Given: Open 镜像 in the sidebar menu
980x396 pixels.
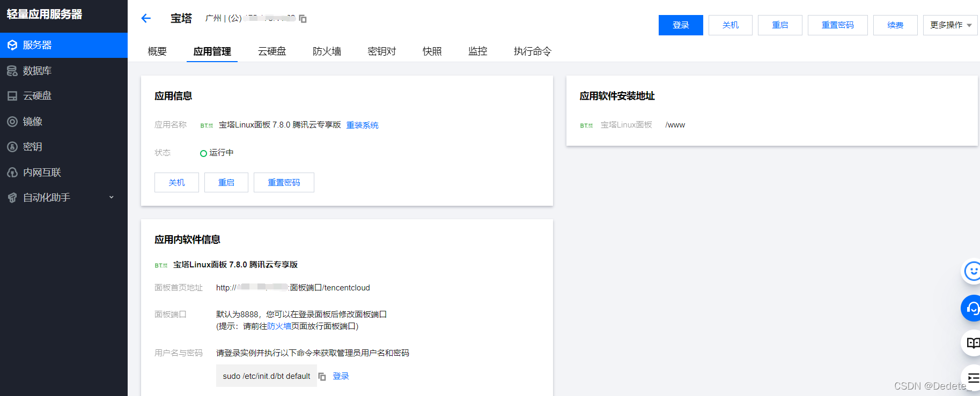Looking at the screenshot, I should coord(64,122).
